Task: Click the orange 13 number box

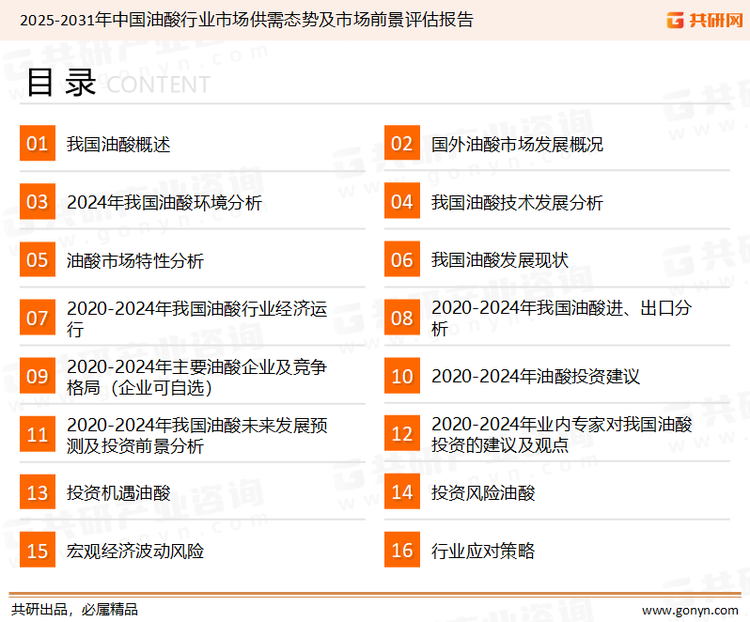Action: pyautogui.click(x=37, y=492)
